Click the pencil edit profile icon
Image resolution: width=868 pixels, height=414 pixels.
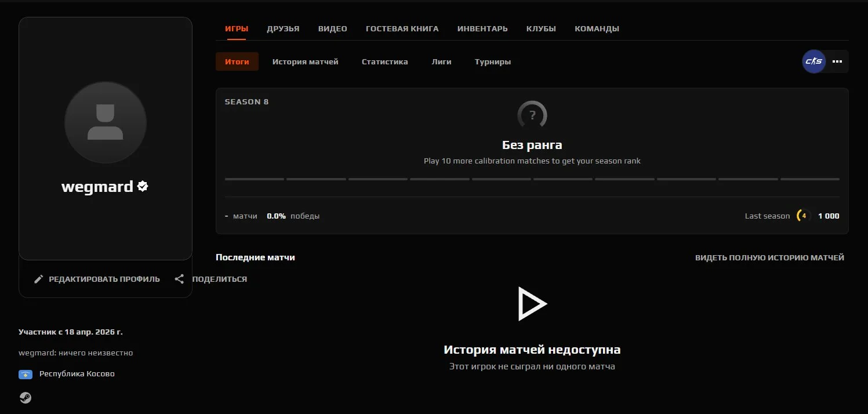point(39,279)
